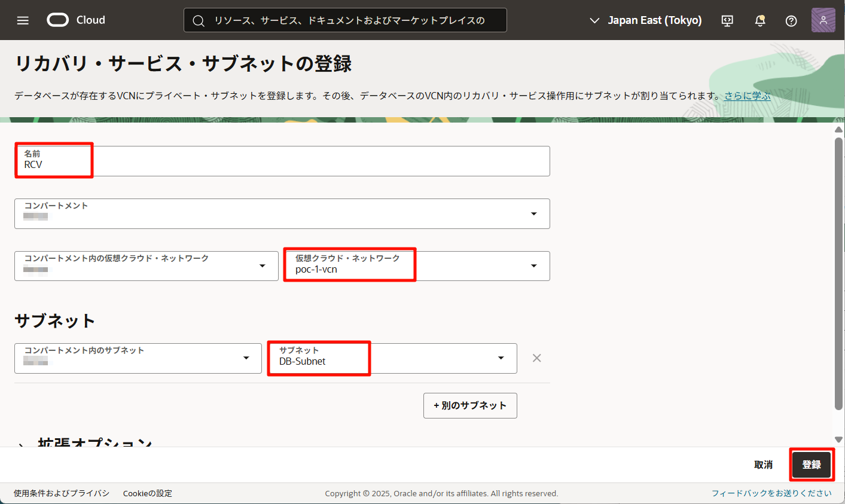Click the 取消 cancel button
The height and width of the screenshot is (504, 845).
[x=763, y=465]
